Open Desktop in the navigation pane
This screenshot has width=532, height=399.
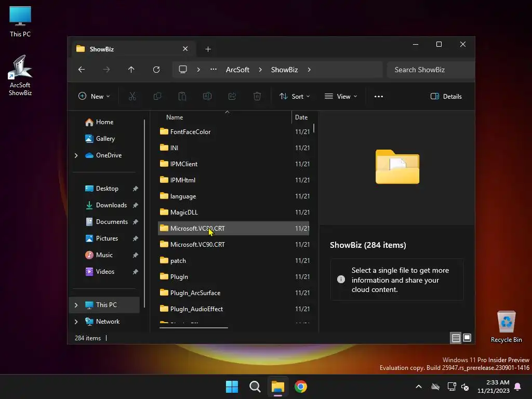point(107,189)
